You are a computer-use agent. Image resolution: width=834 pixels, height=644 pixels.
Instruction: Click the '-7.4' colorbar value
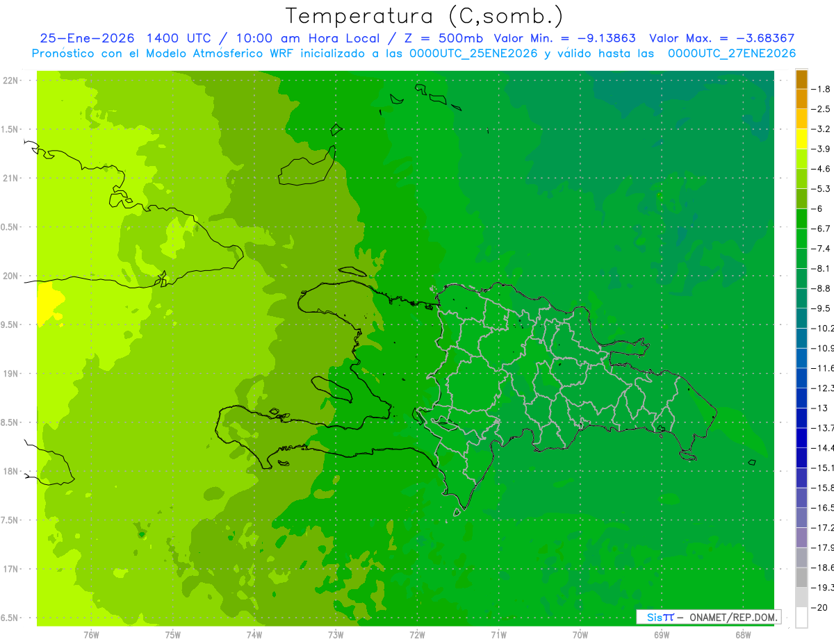click(x=821, y=249)
